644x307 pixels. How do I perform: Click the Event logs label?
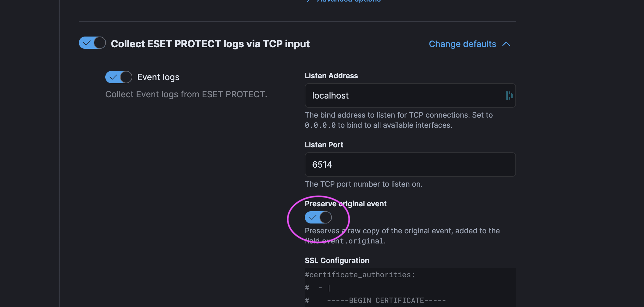pyautogui.click(x=158, y=77)
